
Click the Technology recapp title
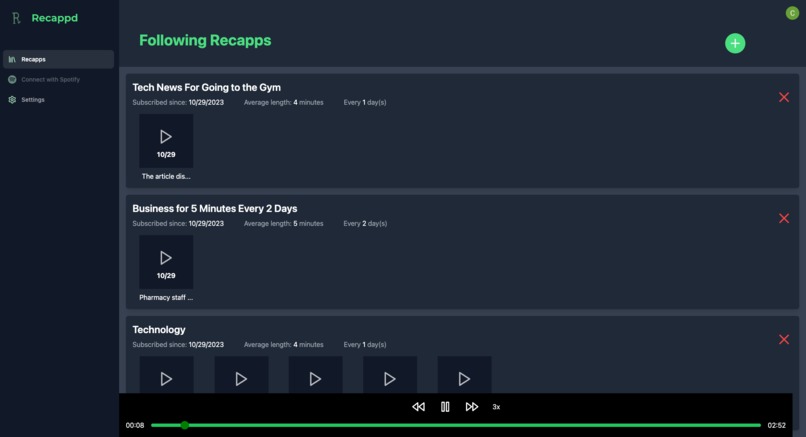[x=159, y=330]
